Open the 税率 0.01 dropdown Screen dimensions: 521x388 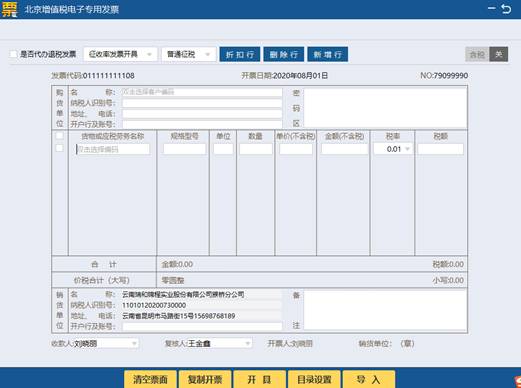[393, 149]
